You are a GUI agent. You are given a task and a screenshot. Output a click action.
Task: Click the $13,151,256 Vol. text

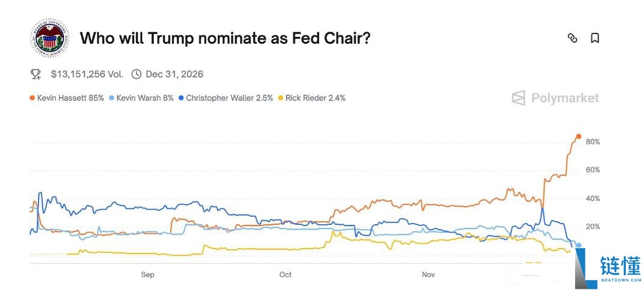[87, 74]
